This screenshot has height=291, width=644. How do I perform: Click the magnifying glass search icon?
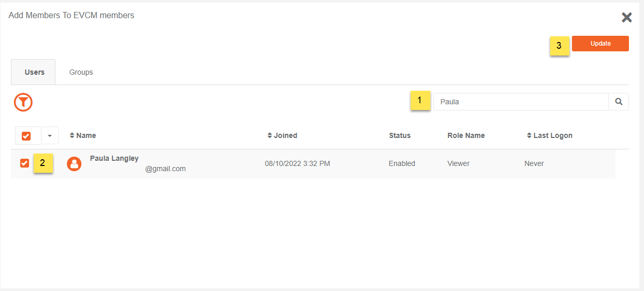619,102
